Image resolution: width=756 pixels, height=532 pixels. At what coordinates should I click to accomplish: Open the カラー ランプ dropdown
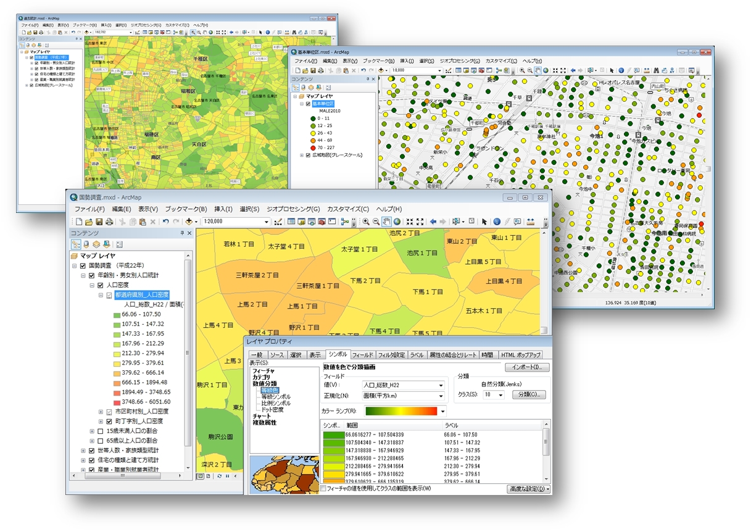click(442, 411)
